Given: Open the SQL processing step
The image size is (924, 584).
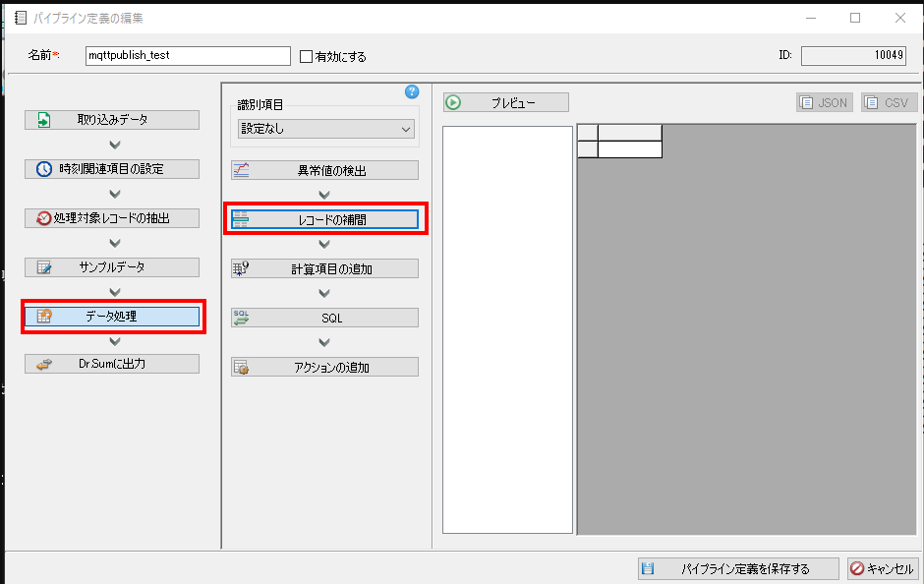Looking at the screenshot, I should coord(324,318).
